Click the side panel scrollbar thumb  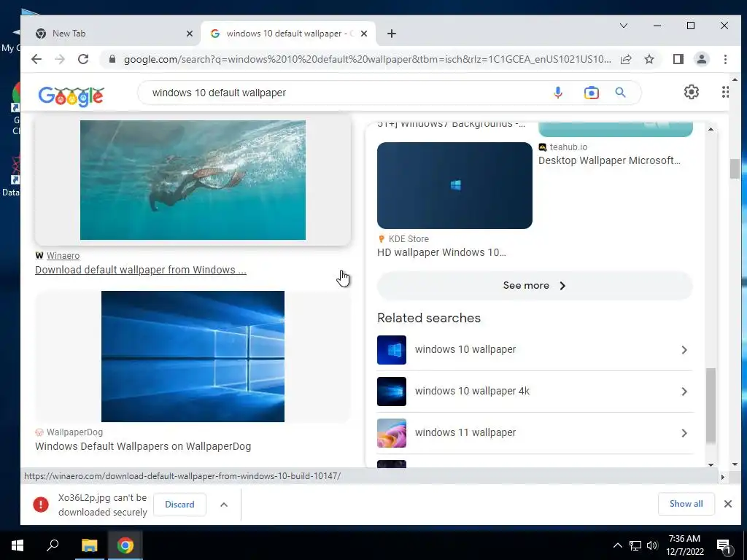pos(711,405)
